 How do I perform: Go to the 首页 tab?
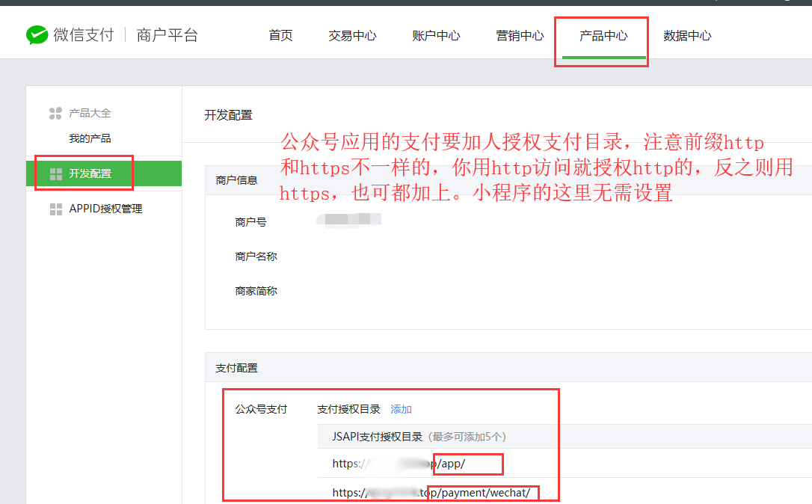[x=280, y=36]
